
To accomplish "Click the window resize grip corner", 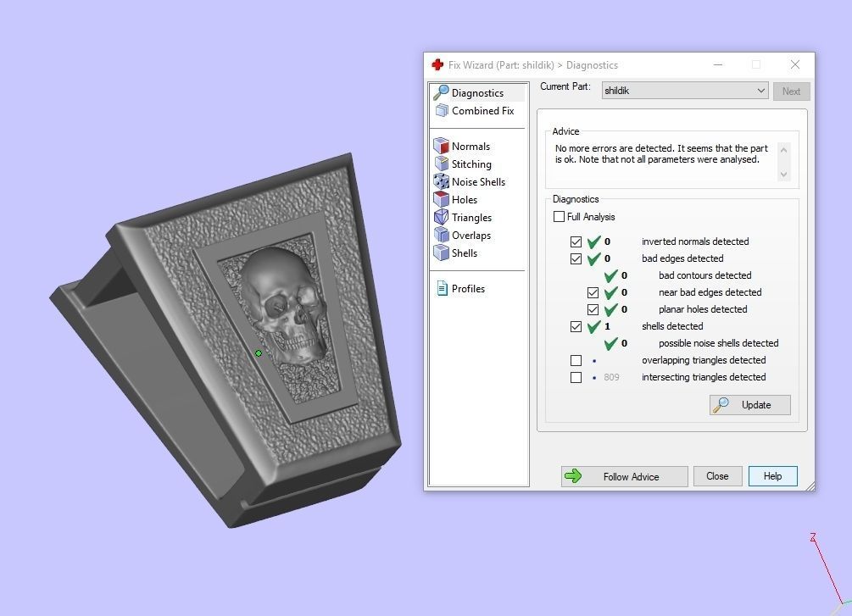I will (x=810, y=486).
